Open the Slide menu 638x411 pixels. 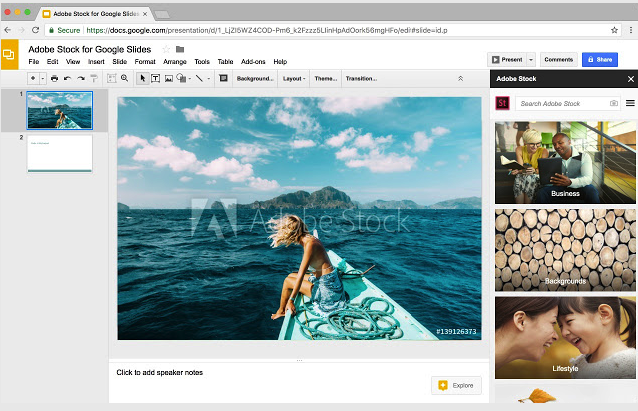tap(120, 61)
